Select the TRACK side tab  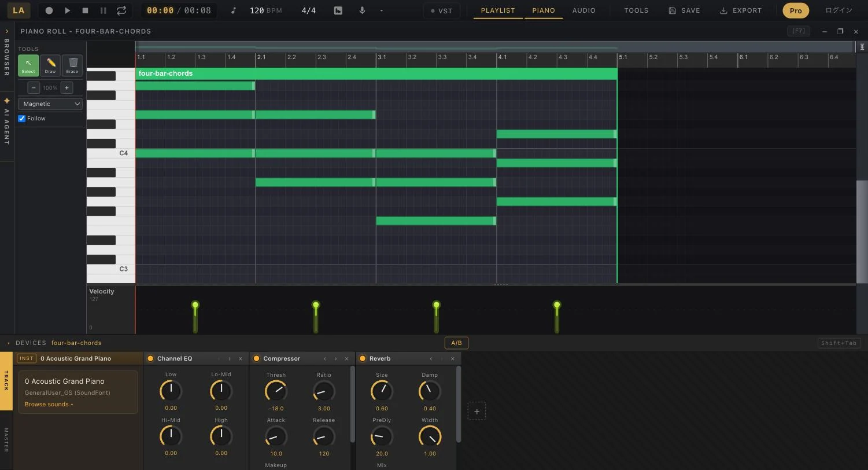point(6,380)
